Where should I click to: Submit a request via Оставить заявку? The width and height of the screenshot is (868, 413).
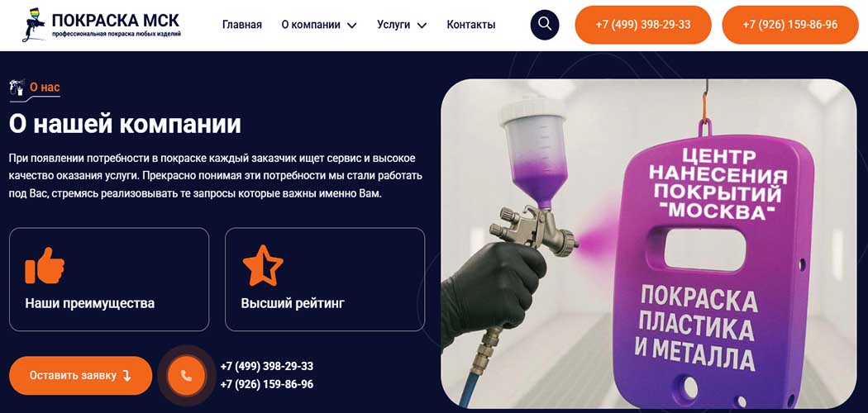click(x=81, y=375)
